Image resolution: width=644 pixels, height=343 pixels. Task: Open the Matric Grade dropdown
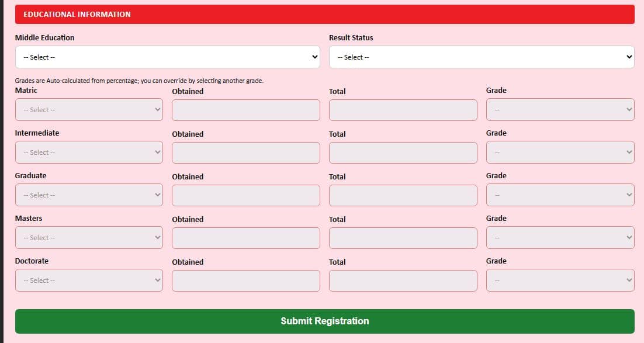[560, 110]
